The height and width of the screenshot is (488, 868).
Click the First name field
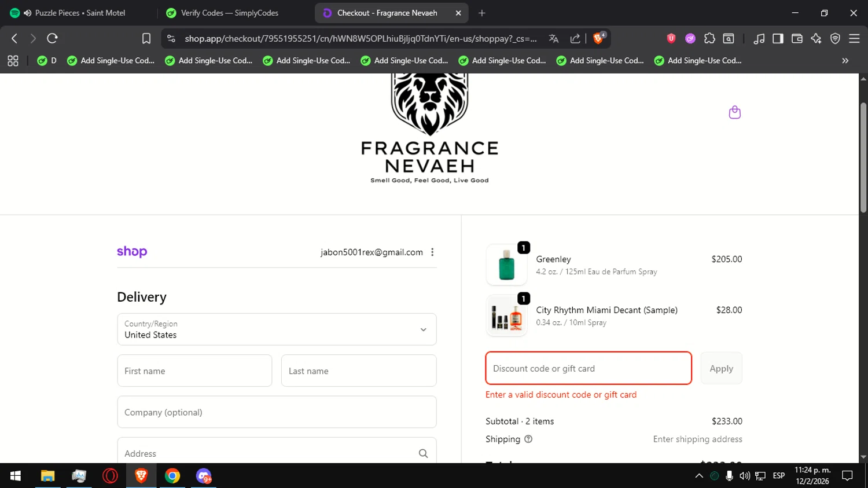(x=194, y=370)
